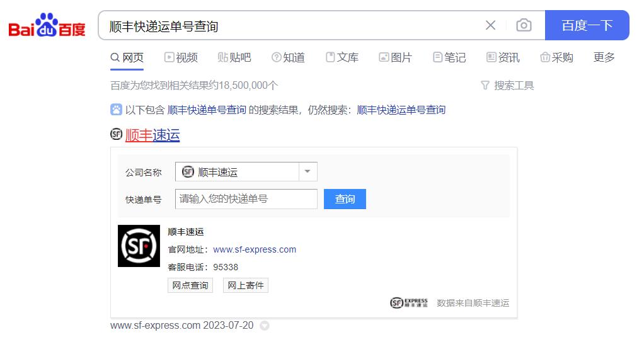Open the 文库 tab
Viewport: 644px width, 342px height.
coord(342,57)
